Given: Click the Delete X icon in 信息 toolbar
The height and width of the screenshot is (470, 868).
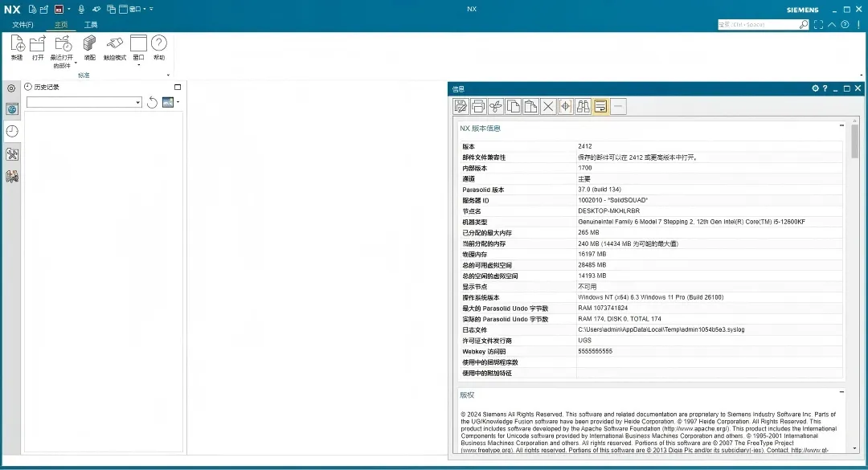Looking at the screenshot, I should [x=548, y=106].
